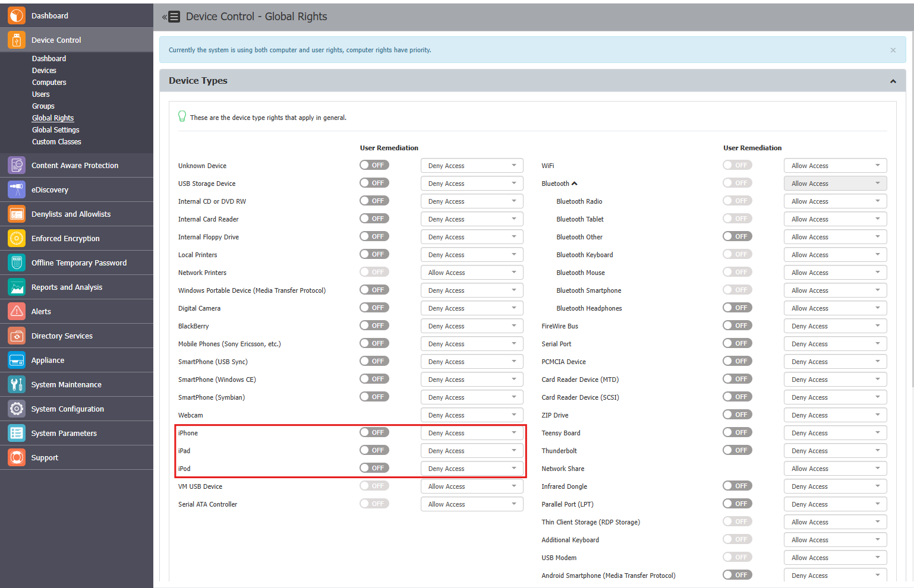This screenshot has width=914, height=588.
Task: Click the Support lifebuoy icon
Action: [17, 457]
